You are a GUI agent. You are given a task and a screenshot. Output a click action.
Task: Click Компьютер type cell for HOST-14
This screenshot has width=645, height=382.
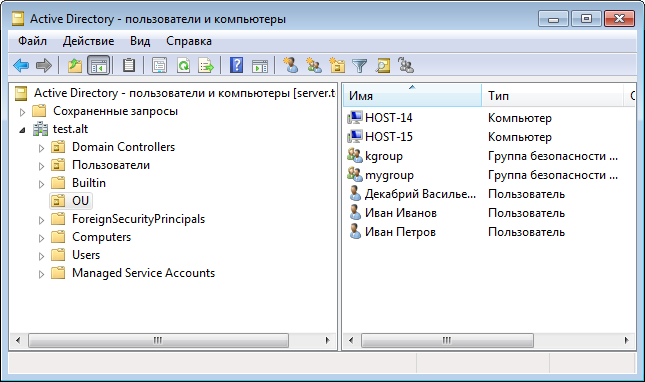(520, 118)
